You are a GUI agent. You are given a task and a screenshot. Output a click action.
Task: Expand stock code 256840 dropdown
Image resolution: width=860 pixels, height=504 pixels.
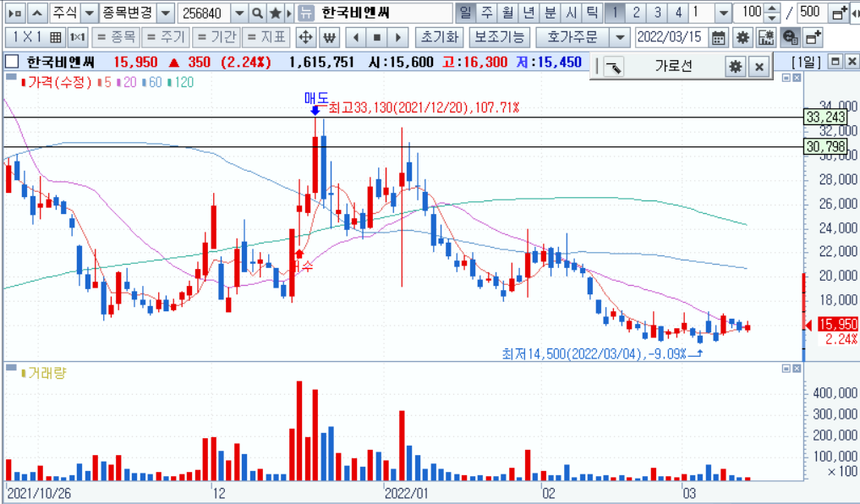click(x=239, y=13)
